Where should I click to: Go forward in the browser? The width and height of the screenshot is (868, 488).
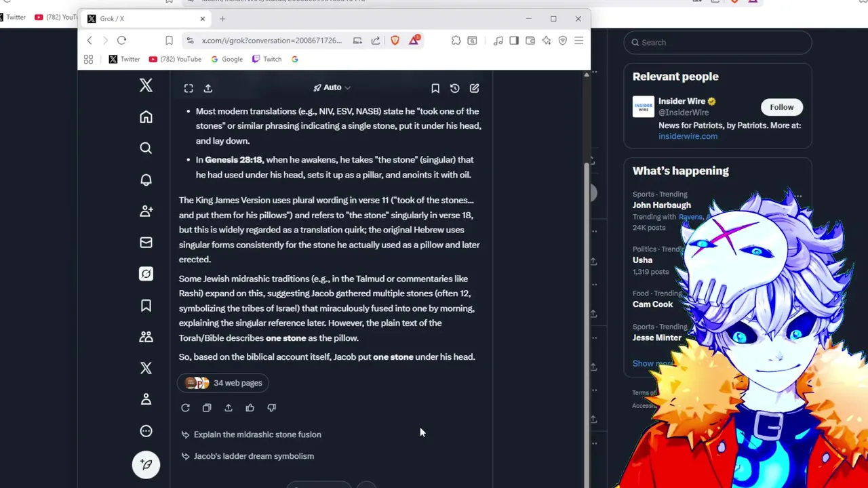pyautogui.click(x=105, y=41)
